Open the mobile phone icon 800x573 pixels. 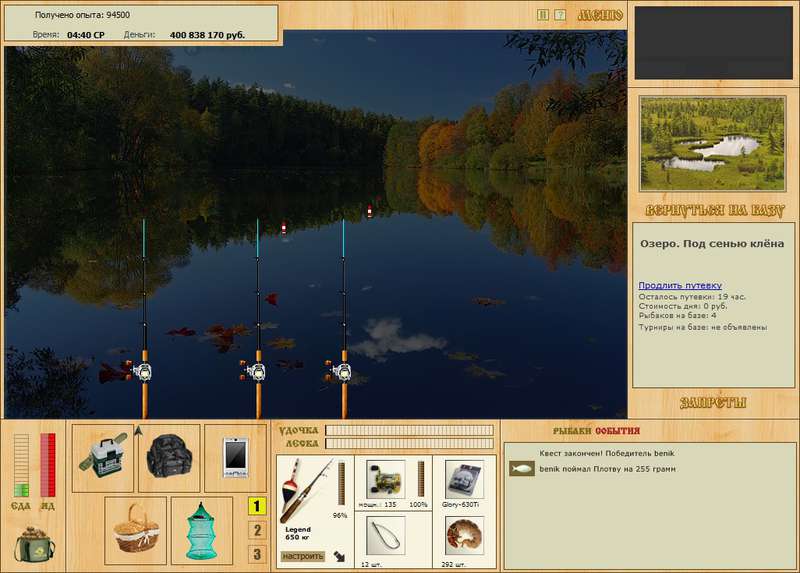[x=235, y=458]
